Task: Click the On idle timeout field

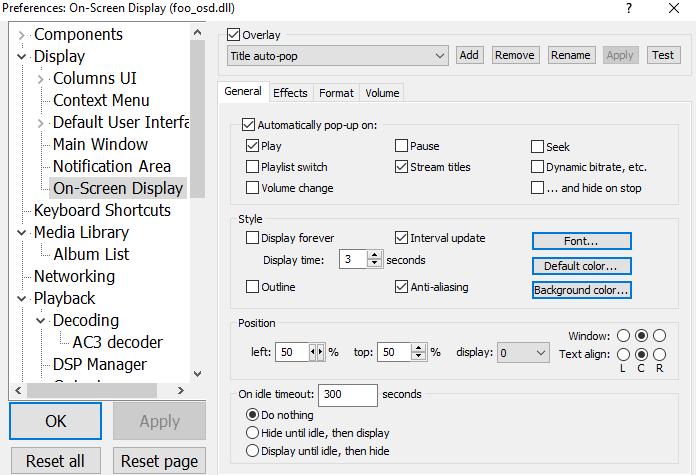Action: (347, 395)
